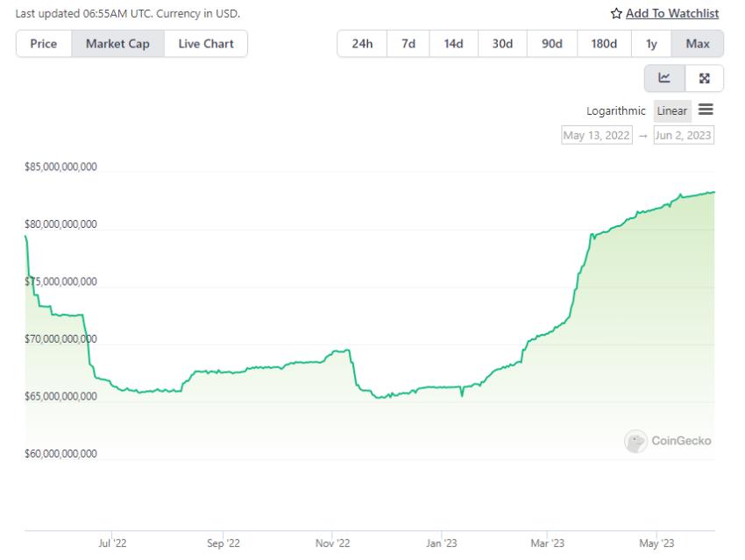Switch to the Market Cap tab

117,44
